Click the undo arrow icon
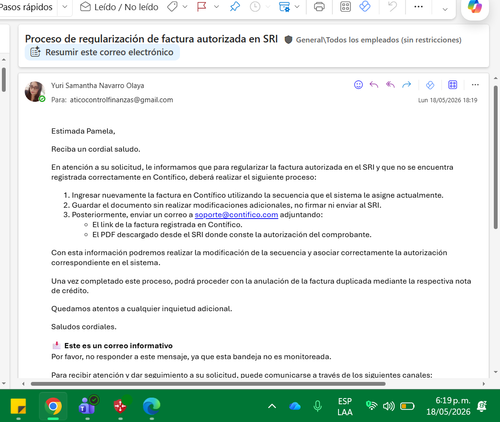This screenshot has width=500, height=422. click(x=393, y=7)
